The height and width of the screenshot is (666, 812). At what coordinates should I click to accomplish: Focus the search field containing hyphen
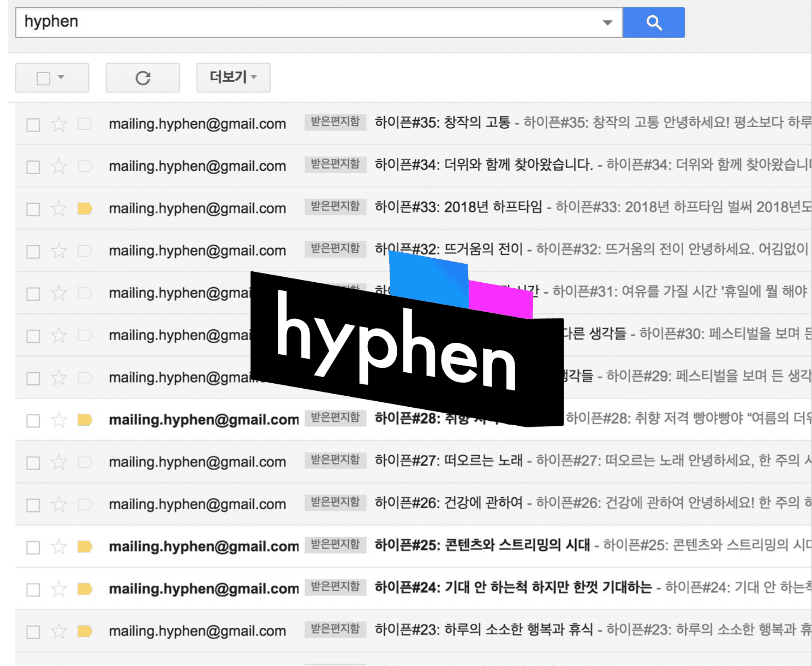[306, 22]
